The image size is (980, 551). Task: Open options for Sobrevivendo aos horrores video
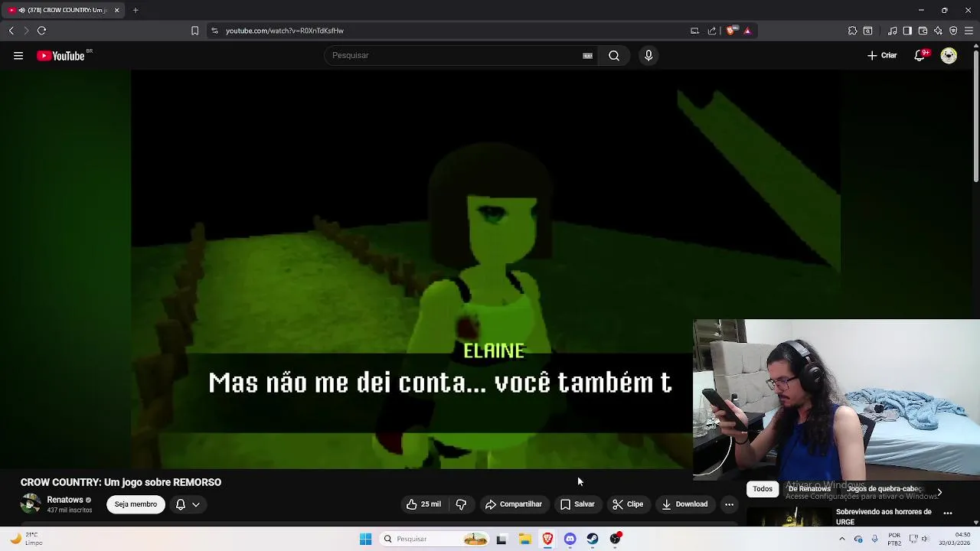947,513
